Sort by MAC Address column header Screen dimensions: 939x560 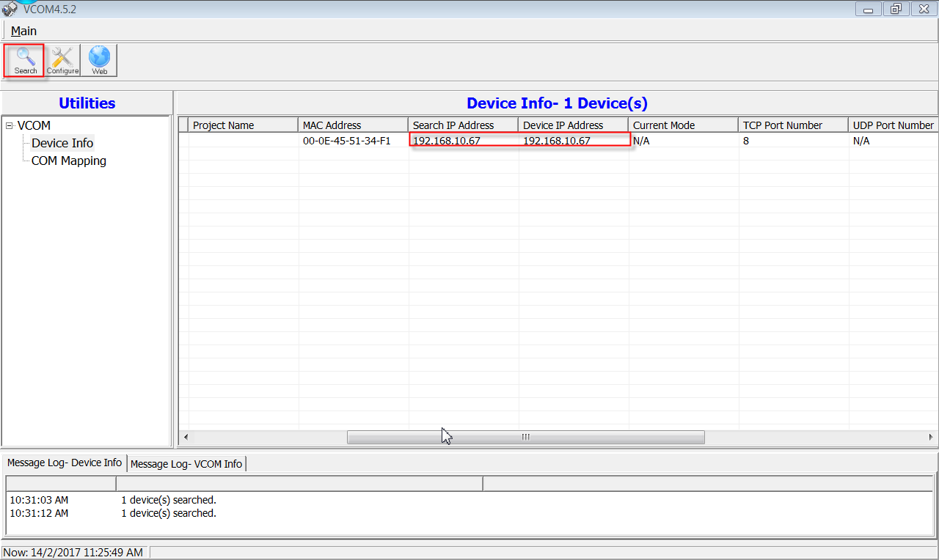click(352, 125)
